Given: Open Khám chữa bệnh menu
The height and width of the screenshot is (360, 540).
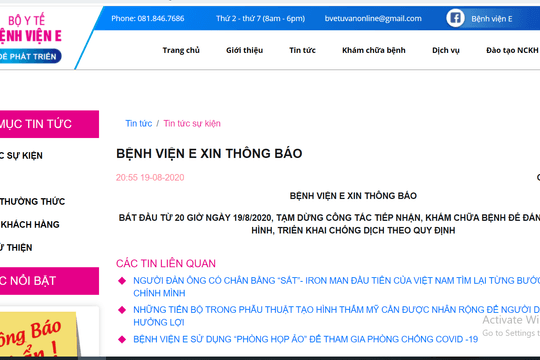Looking at the screenshot, I should pos(374,50).
